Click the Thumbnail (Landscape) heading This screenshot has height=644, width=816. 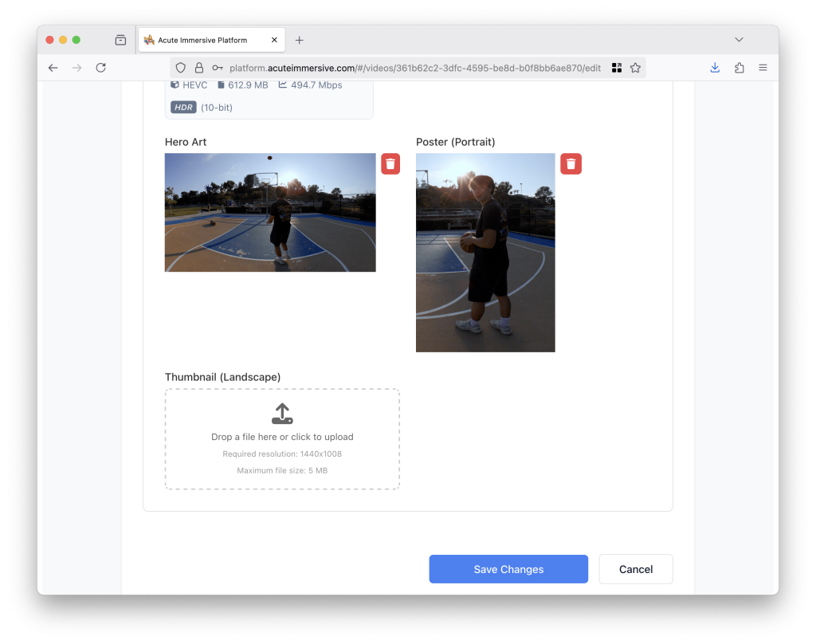(223, 377)
